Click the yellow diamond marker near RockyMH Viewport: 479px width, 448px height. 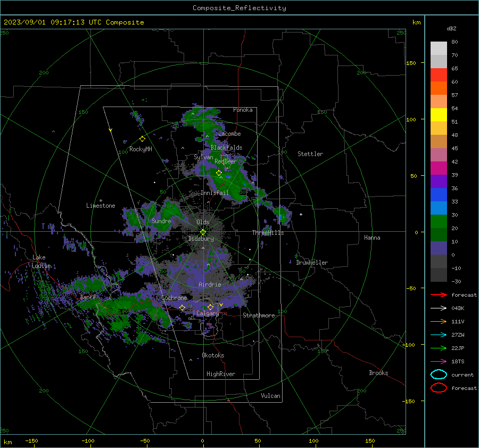pos(142,139)
